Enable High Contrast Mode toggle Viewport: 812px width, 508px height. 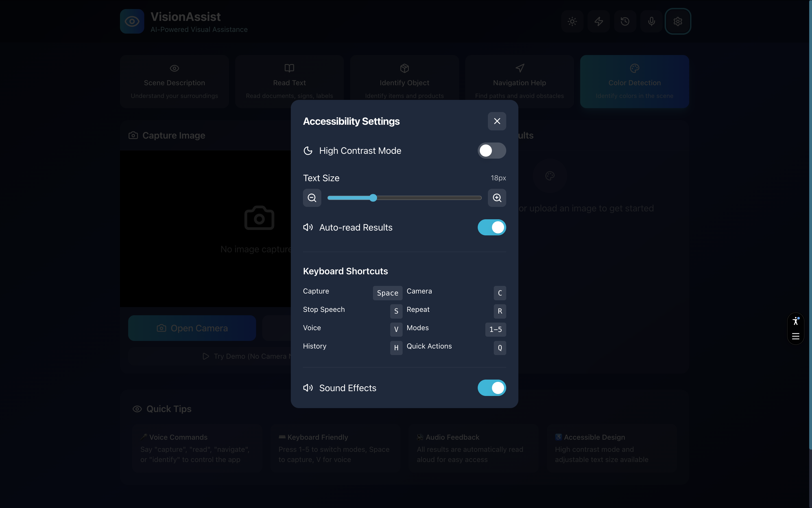pos(491,150)
